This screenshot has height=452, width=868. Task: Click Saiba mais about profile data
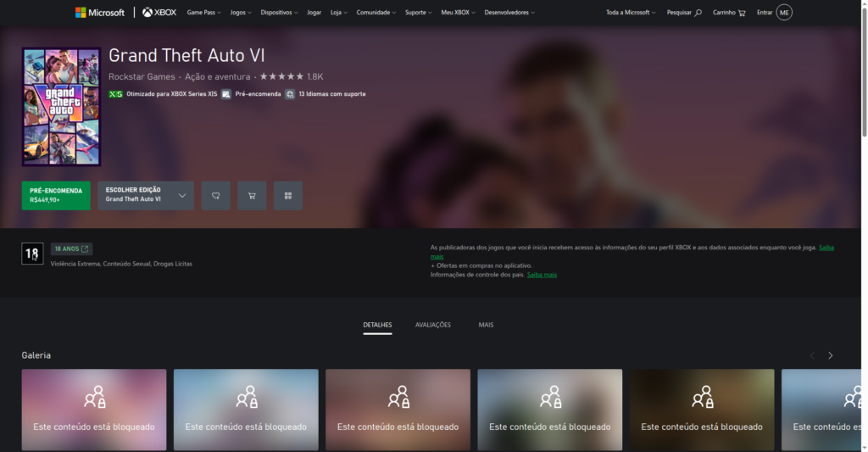coord(826,248)
